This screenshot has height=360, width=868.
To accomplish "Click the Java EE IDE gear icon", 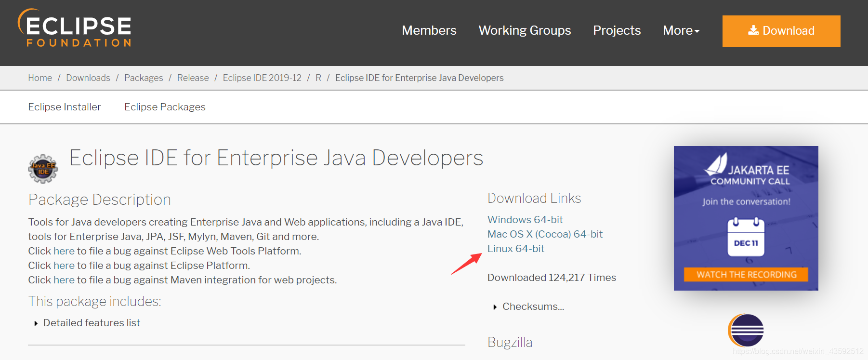I will click(x=43, y=169).
